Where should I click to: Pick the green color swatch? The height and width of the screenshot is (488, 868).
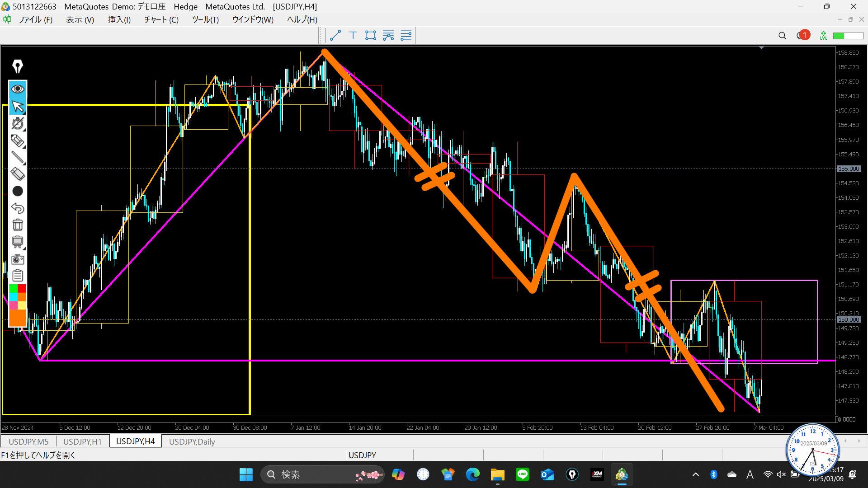pyautogui.click(x=14, y=288)
